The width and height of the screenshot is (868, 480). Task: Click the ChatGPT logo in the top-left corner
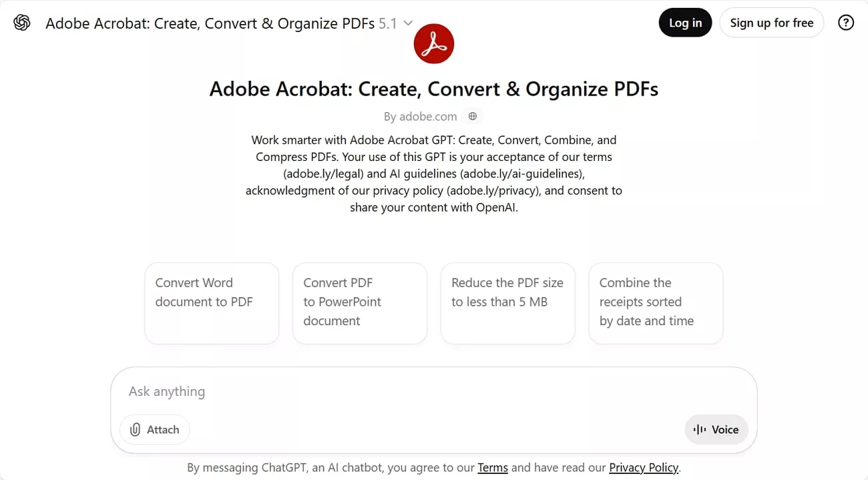(x=22, y=22)
